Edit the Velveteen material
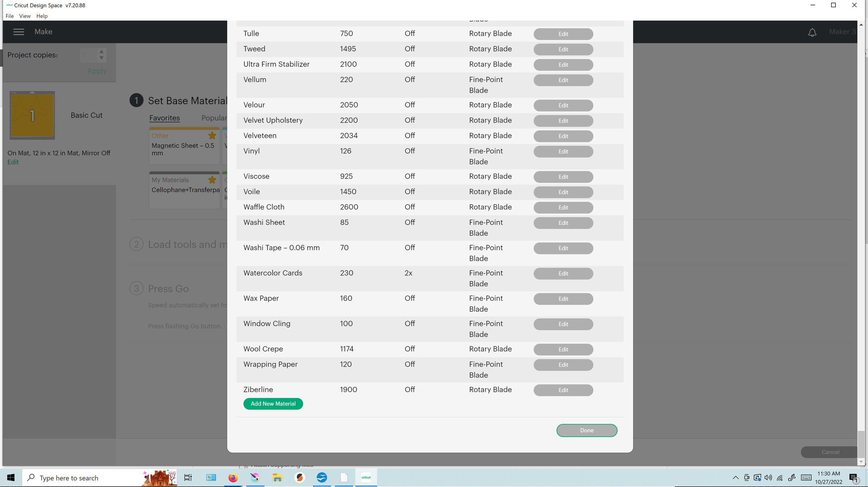The image size is (868, 487). click(x=563, y=136)
